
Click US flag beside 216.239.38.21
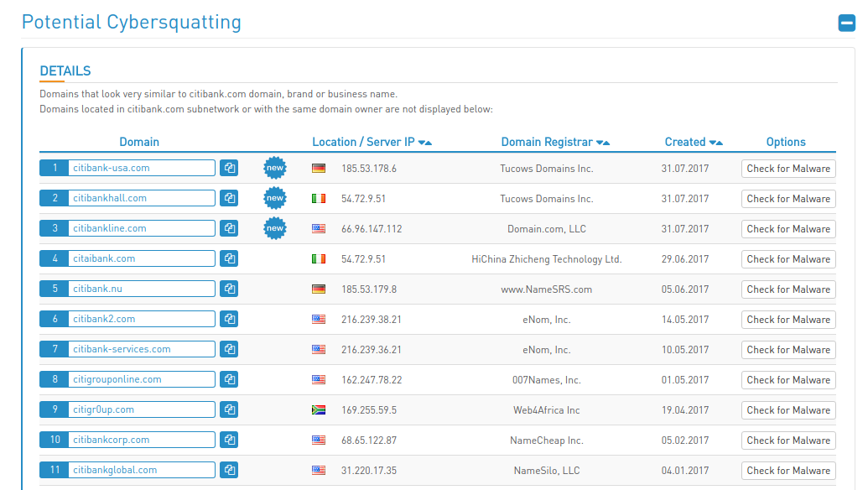(319, 319)
